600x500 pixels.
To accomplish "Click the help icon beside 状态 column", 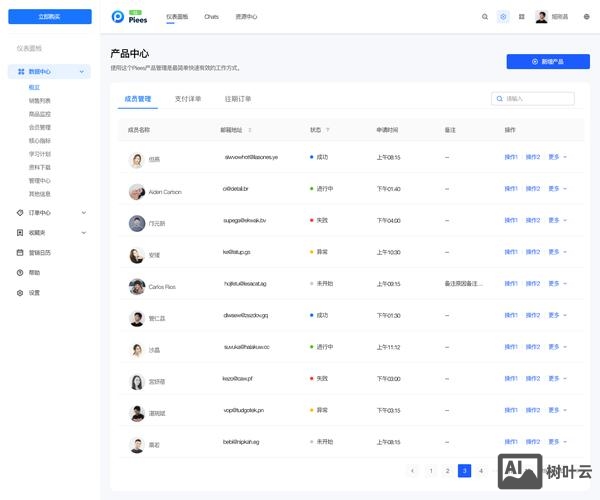I will (328, 130).
